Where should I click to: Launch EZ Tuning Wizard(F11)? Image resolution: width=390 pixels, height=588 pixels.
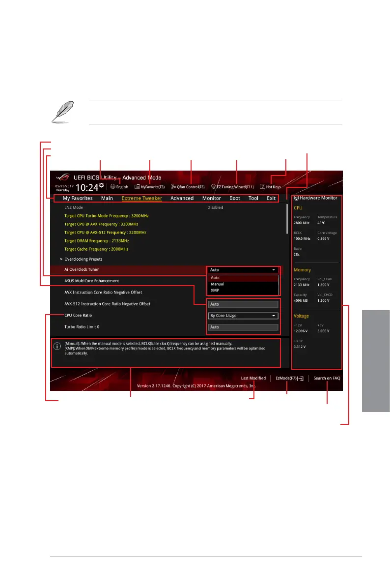233,187
